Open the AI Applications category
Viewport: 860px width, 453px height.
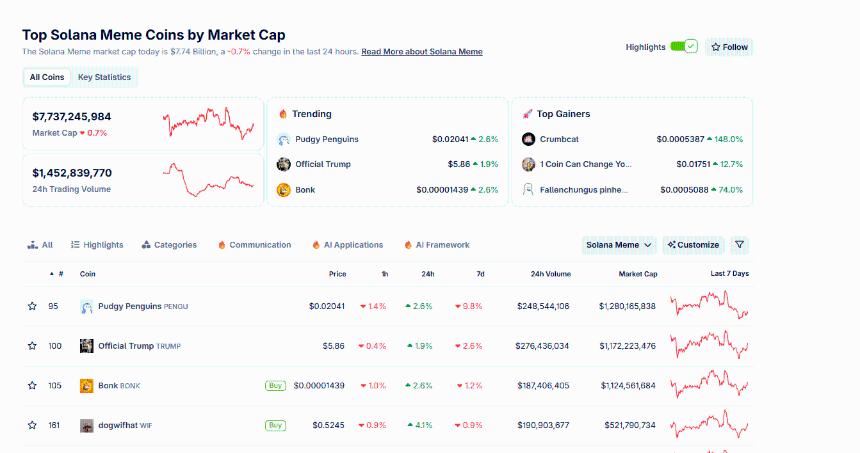pyautogui.click(x=348, y=244)
